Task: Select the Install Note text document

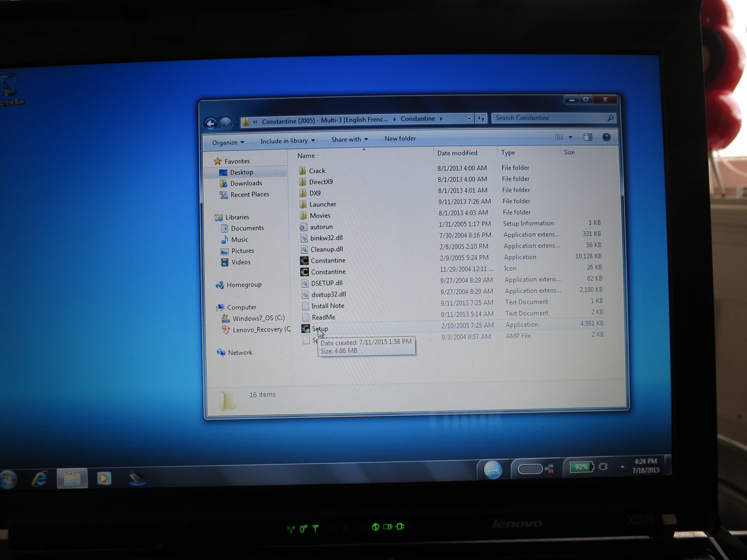Action: [327, 306]
